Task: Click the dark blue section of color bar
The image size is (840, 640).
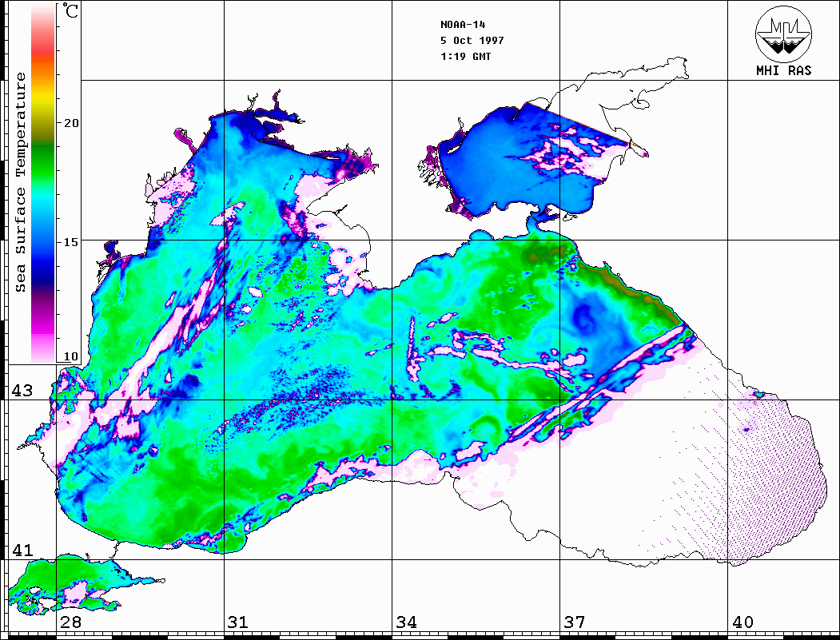Action: pos(43,270)
